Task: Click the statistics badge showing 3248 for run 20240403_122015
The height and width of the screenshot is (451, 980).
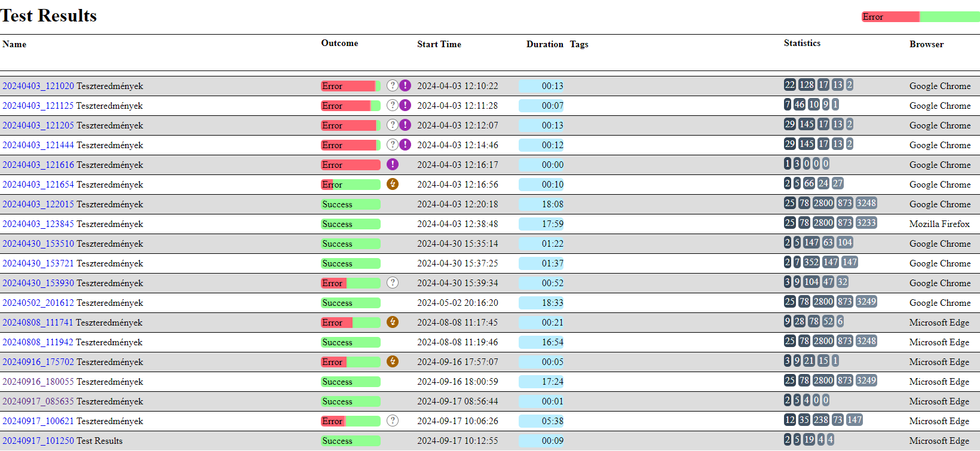Action: [866, 203]
